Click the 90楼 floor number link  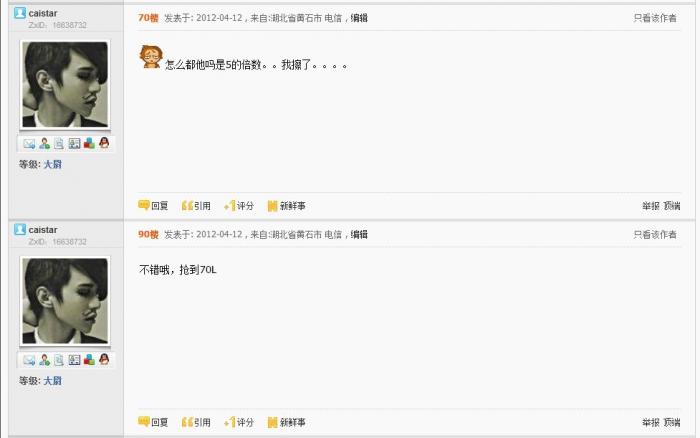(148, 234)
